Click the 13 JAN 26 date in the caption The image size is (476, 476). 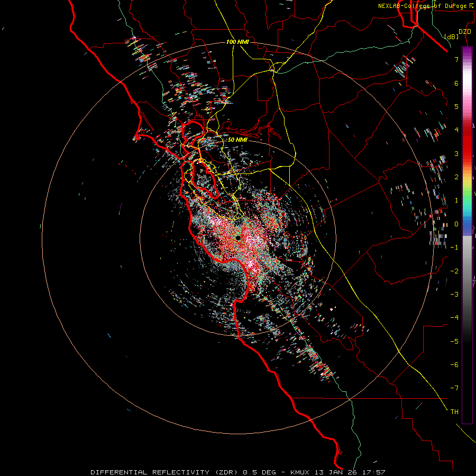click(336, 472)
